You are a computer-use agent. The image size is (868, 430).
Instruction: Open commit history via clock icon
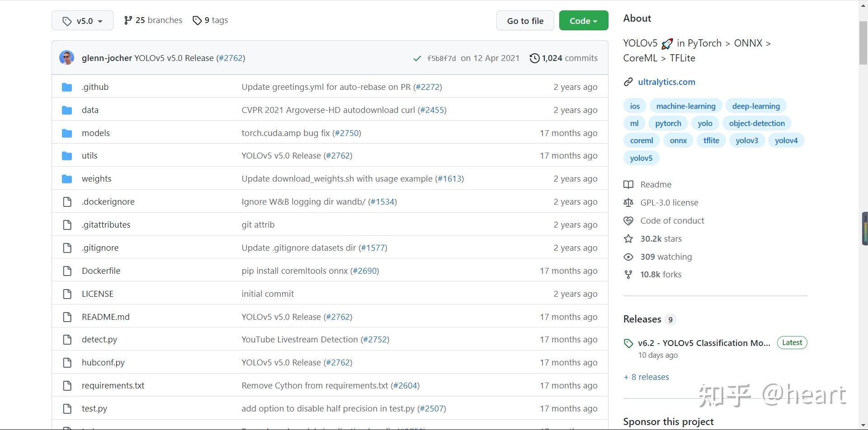pos(534,58)
